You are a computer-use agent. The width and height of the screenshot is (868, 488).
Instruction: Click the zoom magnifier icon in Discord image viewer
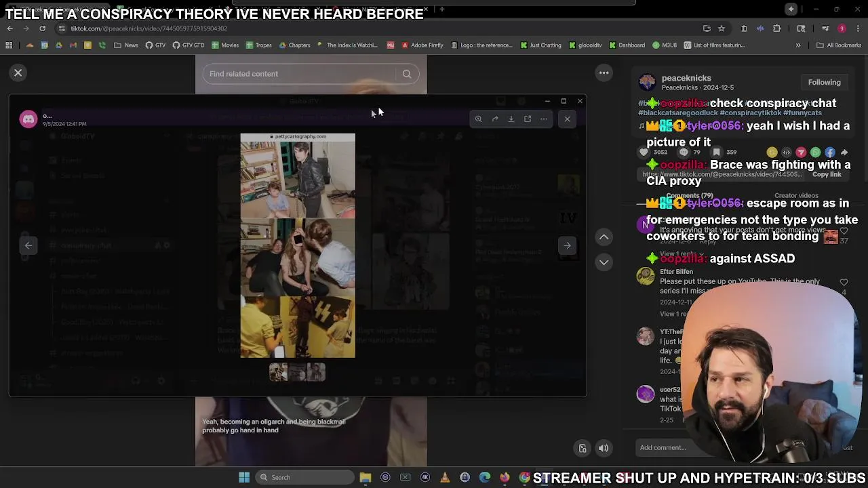point(478,119)
